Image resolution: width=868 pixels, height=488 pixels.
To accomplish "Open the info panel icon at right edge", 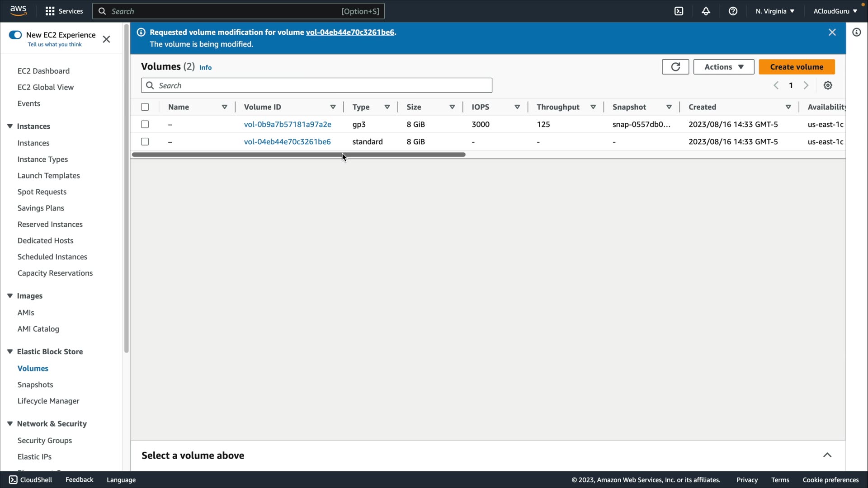I will (856, 33).
